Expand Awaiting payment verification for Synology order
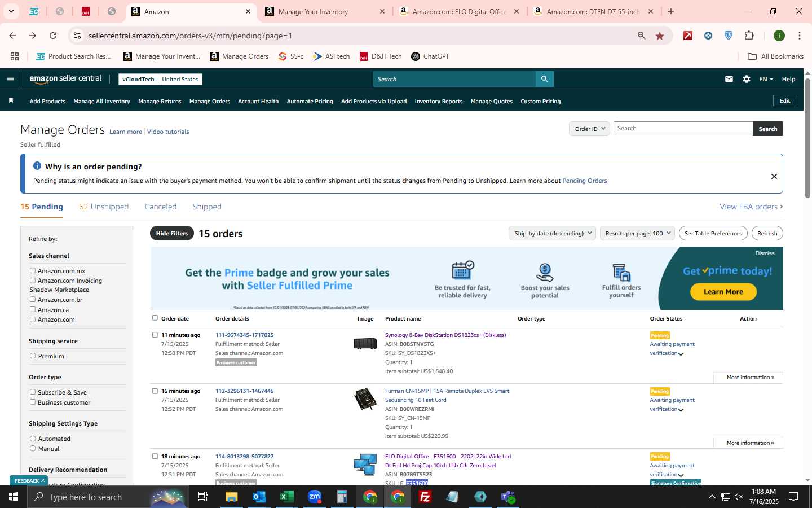 pyautogui.click(x=681, y=354)
